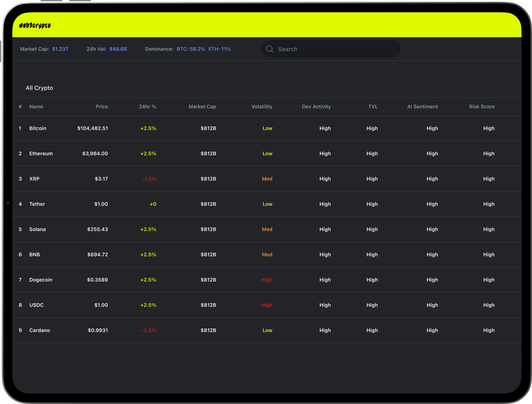Click the total Market Cap $1.23T value
Viewport: 532px width, 404px height.
click(60, 49)
